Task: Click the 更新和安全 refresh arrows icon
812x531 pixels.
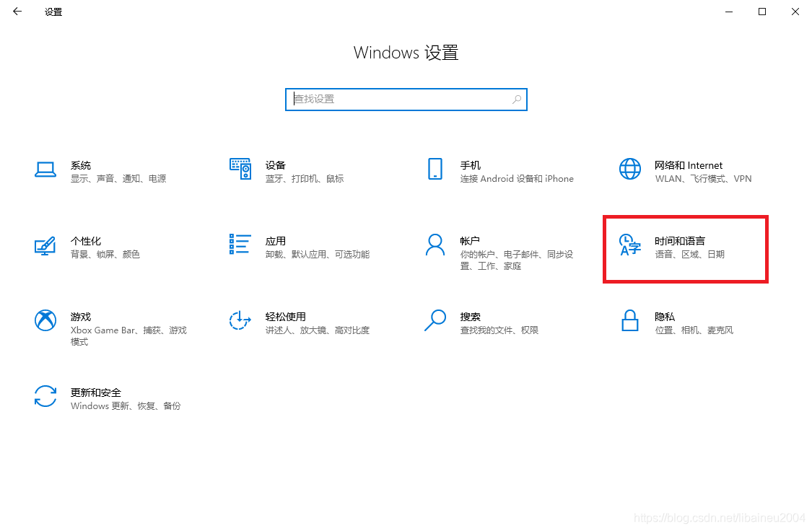Action: [x=45, y=396]
